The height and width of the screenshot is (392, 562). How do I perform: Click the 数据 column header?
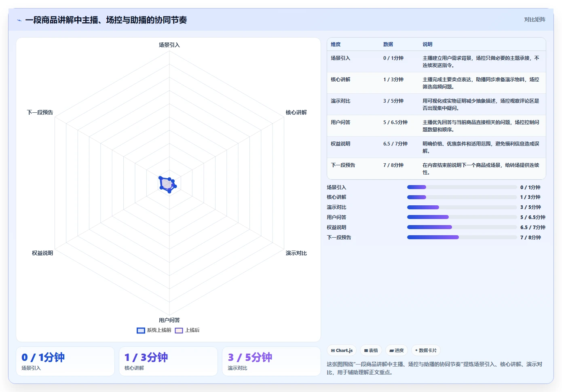coord(388,44)
